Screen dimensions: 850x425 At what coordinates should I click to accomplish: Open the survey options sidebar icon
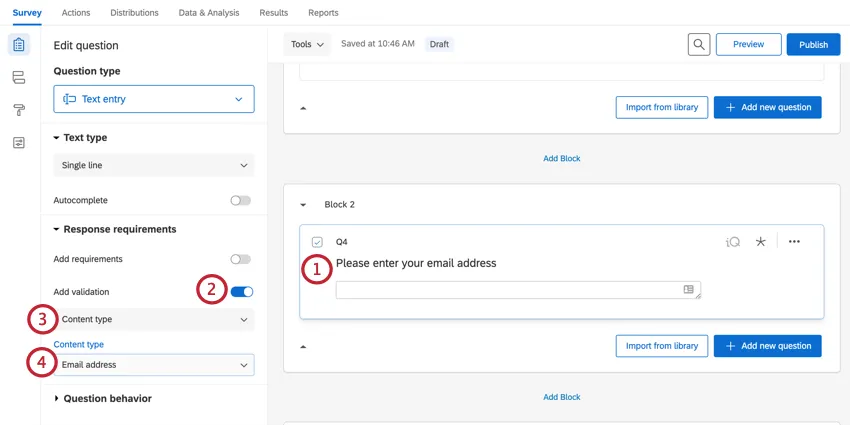tap(18, 143)
